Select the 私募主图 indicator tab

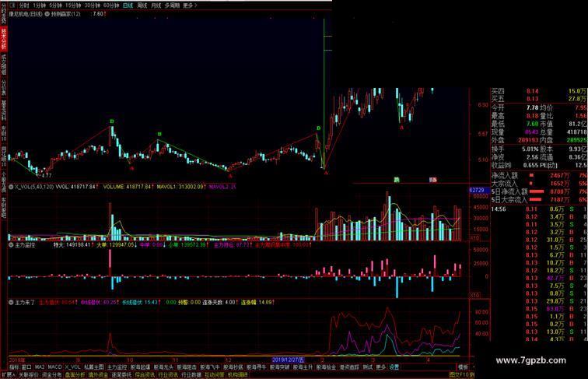point(94,367)
